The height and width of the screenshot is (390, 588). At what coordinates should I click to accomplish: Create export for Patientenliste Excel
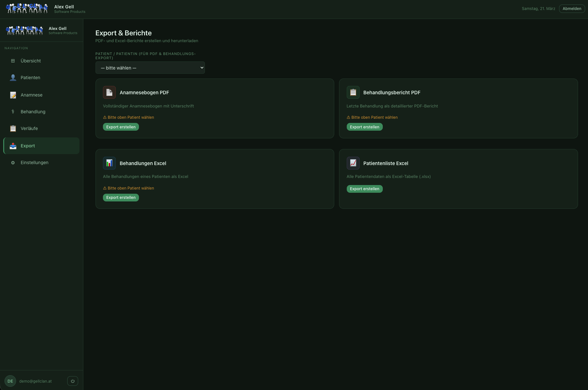pyautogui.click(x=364, y=189)
